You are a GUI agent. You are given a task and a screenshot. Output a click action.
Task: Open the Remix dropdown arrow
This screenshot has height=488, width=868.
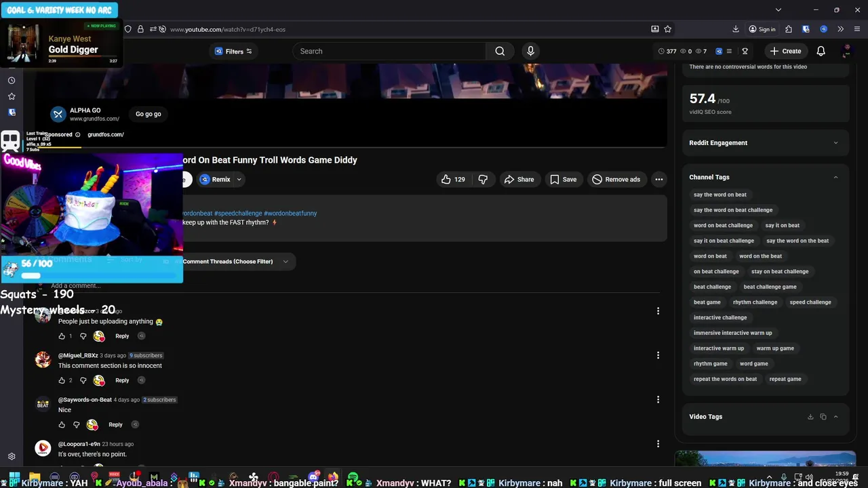point(239,180)
